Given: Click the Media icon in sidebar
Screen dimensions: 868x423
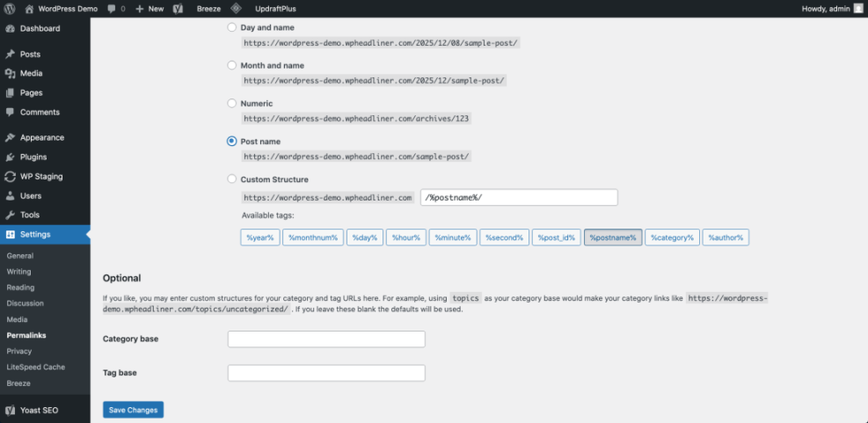Looking at the screenshot, I should click(10, 74).
